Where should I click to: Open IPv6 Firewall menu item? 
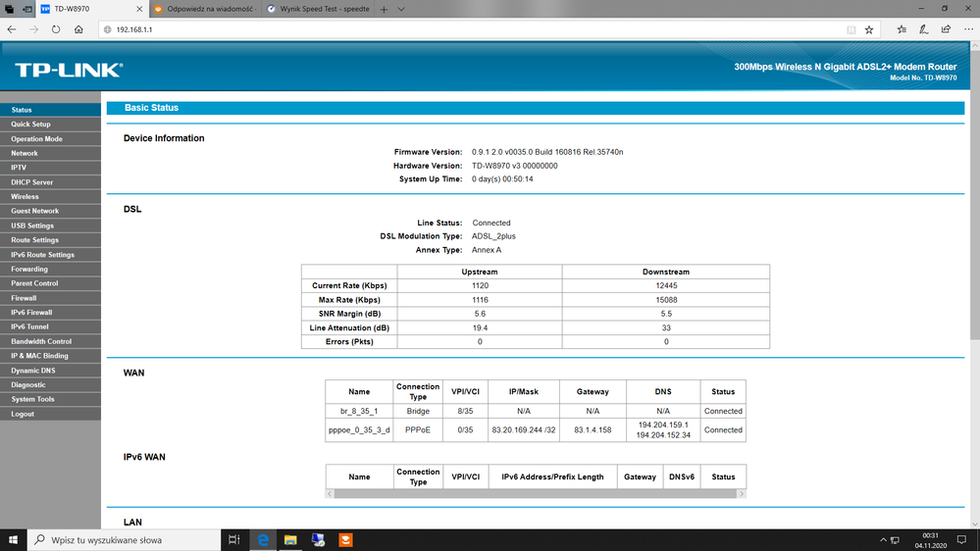coord(50,313)
